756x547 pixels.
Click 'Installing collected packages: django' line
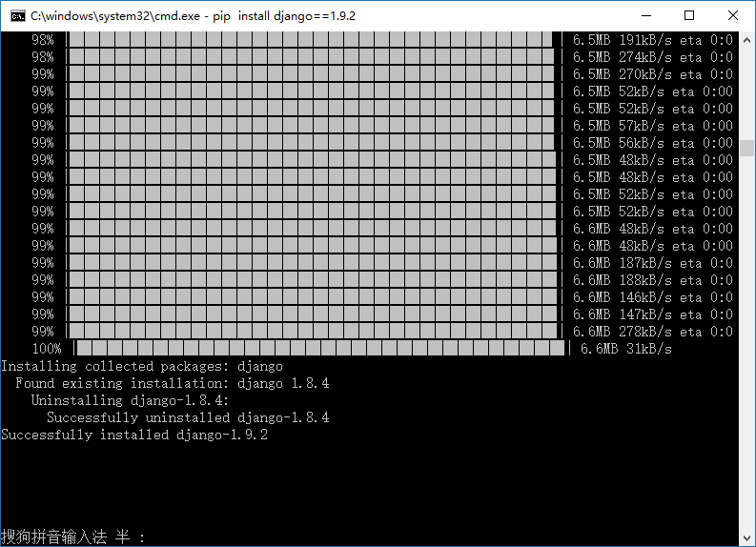[142, 366]
